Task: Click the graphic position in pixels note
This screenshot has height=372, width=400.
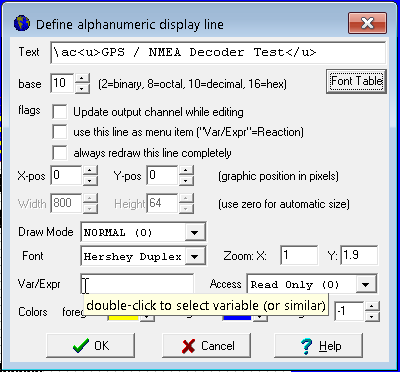Action: pyautogui.click(x=278, y=176)
